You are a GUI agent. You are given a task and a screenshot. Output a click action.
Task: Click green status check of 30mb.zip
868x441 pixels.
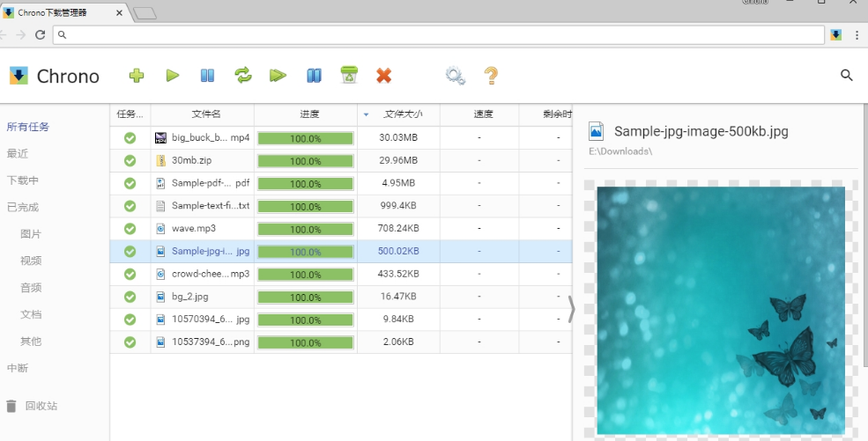point(130,160)
